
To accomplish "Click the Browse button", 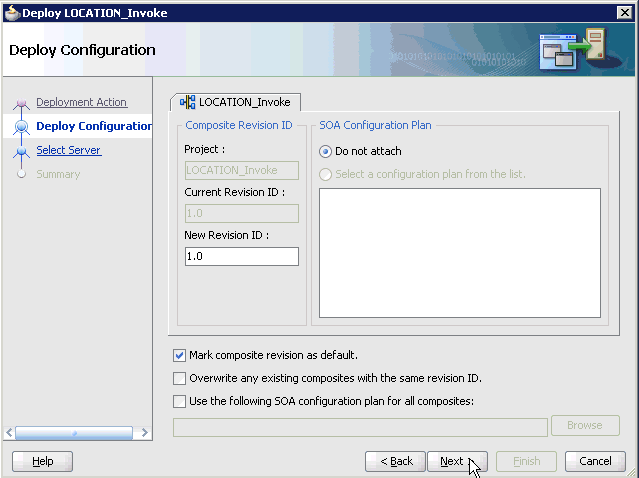I will (585, 425).
